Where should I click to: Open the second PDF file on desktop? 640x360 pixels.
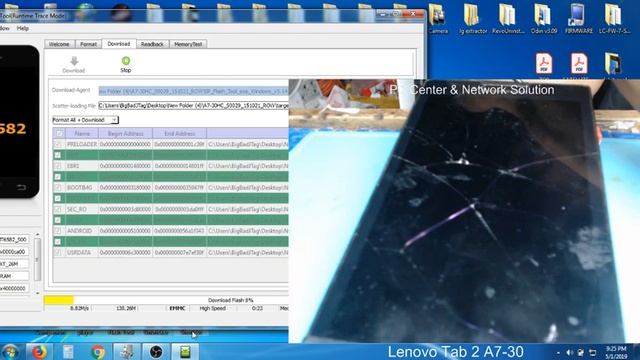[579, 64]
